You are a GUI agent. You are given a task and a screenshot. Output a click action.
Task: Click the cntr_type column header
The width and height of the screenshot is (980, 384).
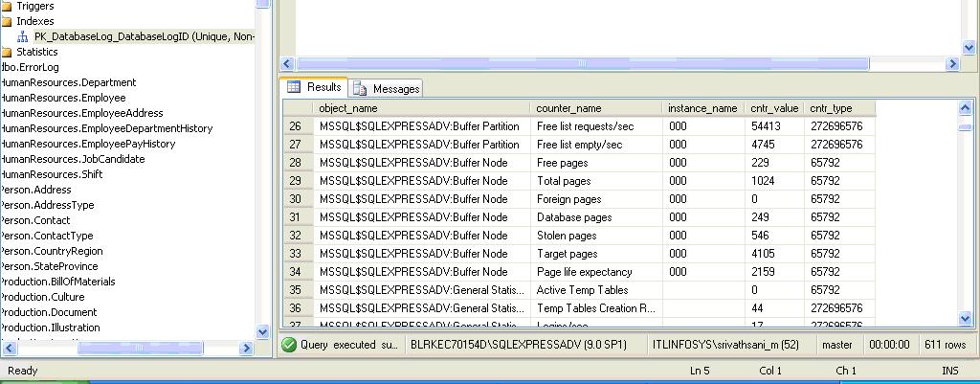[839, 108]
